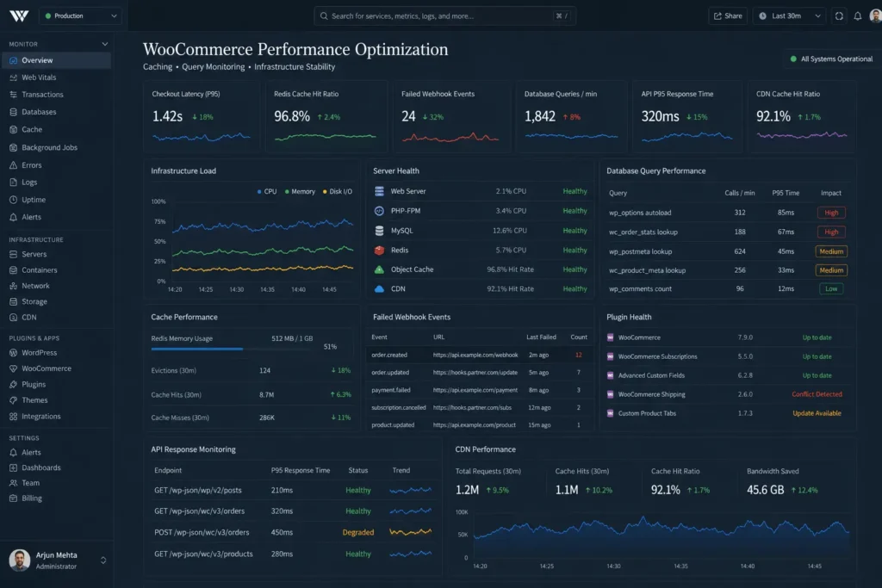This screenshot has width=882, height=588.
Task: Click the 45.6 GB Bandwidth Saved value
Action: click(x=765, y=490)
